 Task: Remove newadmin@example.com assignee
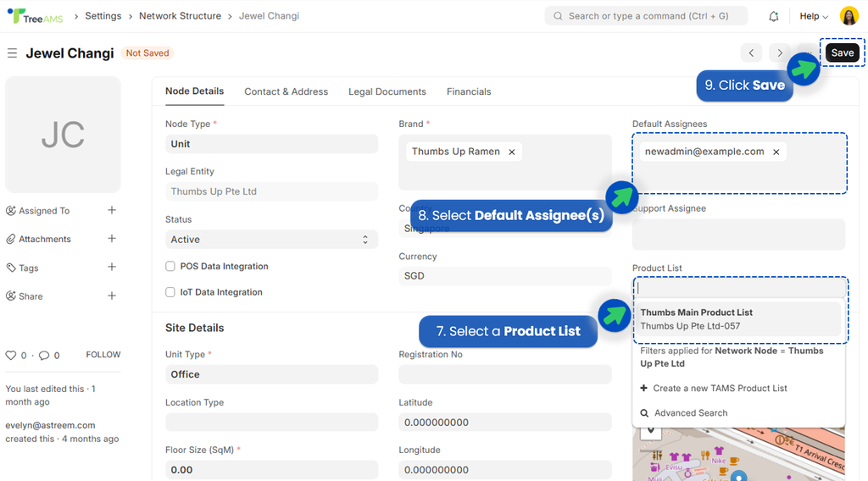[776, 152]
